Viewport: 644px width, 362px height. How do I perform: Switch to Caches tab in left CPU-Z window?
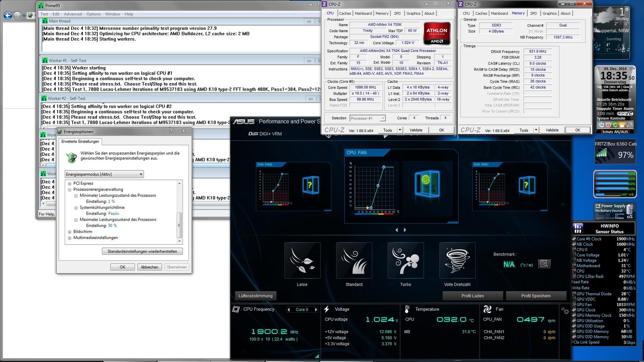(x=345, y=13)
